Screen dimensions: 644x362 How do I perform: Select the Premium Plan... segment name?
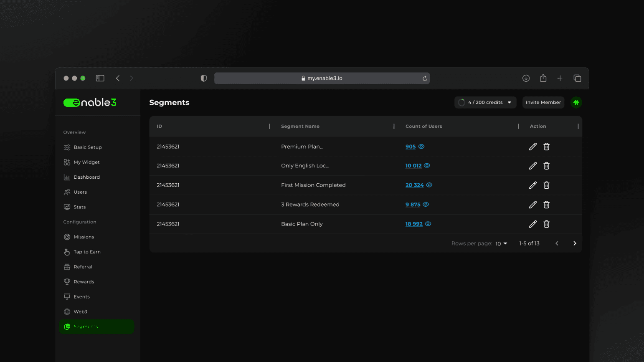pyautogui.click(x=302, y=147)
